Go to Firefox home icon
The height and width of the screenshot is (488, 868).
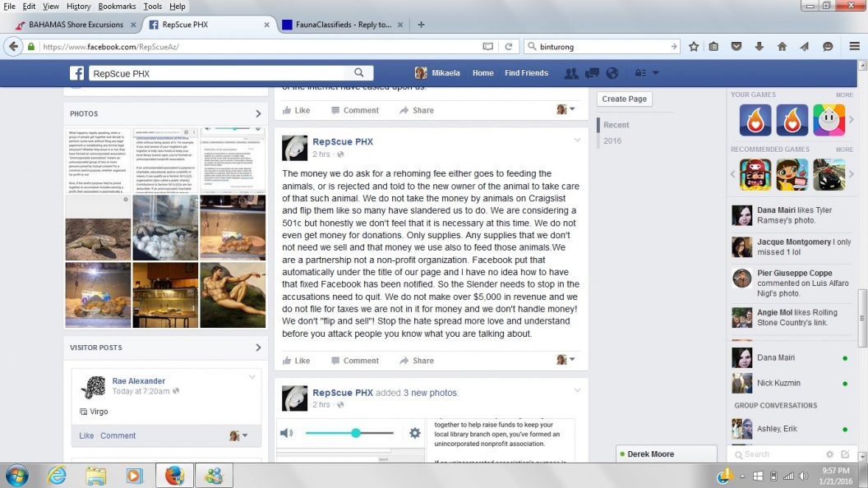(x=782, y=47)
